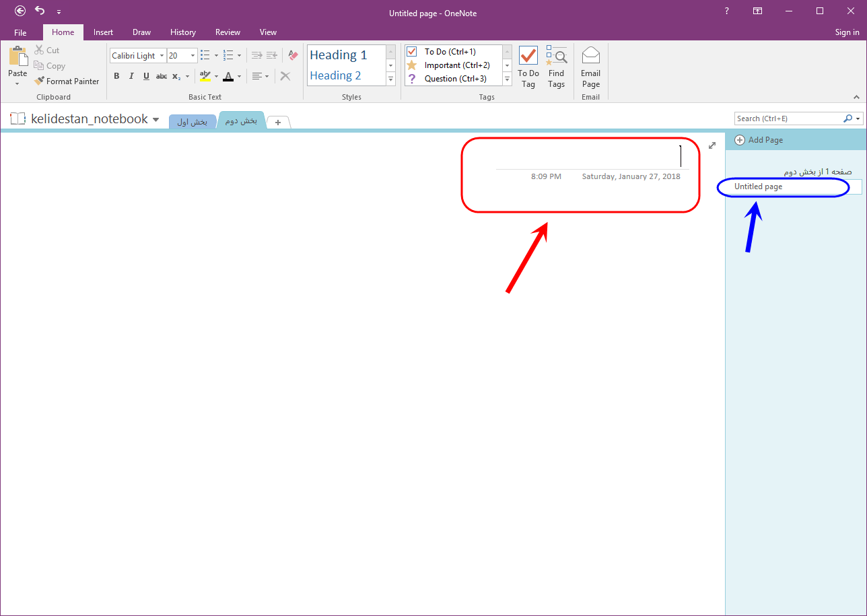
Task: Open the Help question mark icon
Action: point(726,11)
